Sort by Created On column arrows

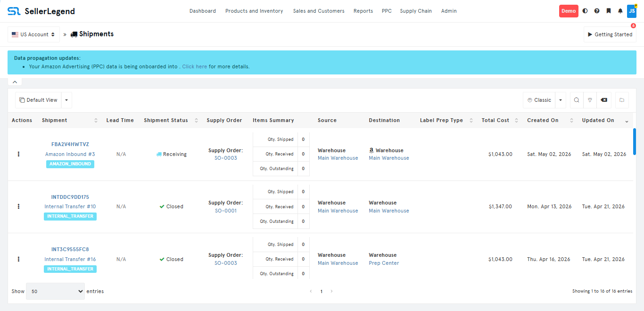tap(571, 121)
